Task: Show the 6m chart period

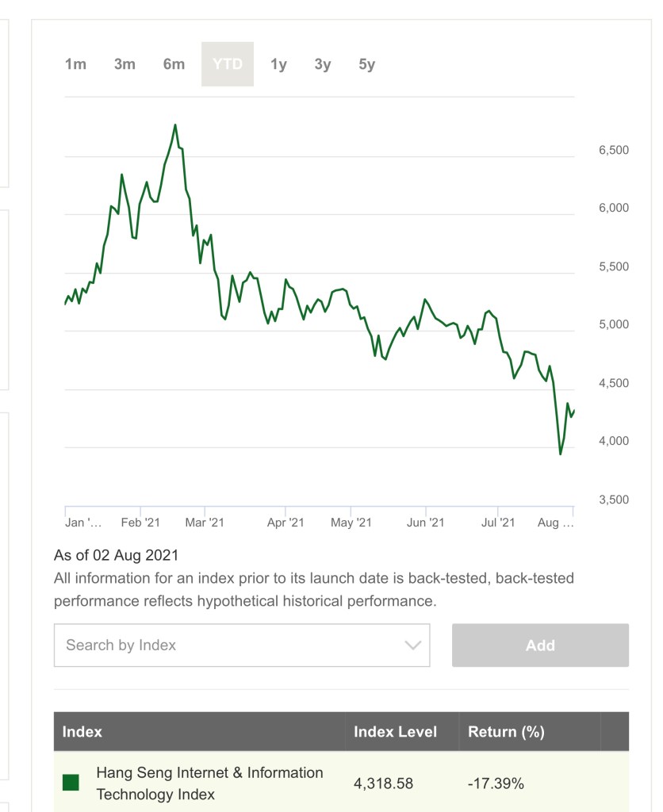Action: coord(174,65)
